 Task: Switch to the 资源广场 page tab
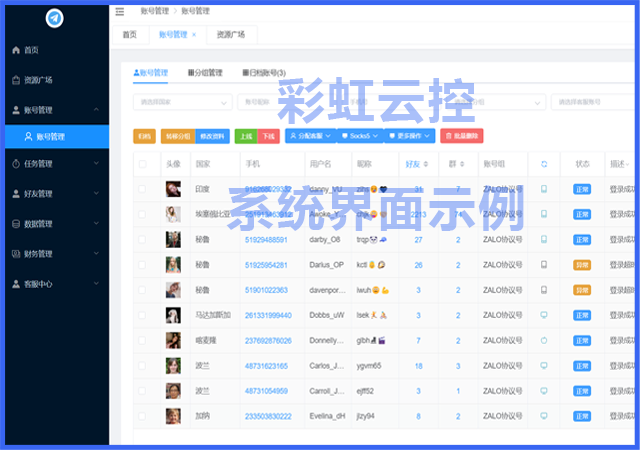pos(230,35)
